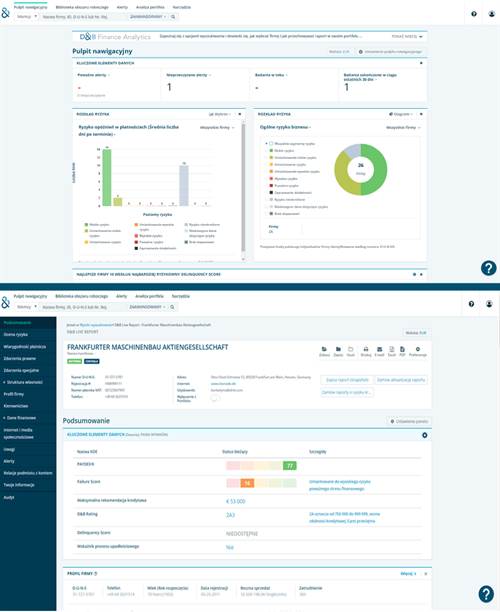Click the large round help bubble on the dashboard
The height and width of the screenshot is (612, 500).
[x=488, y=268]
